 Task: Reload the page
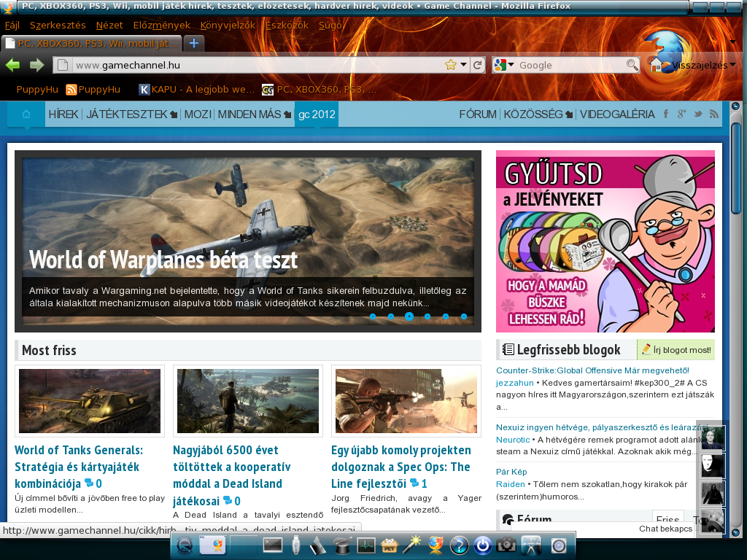(477, 65)
